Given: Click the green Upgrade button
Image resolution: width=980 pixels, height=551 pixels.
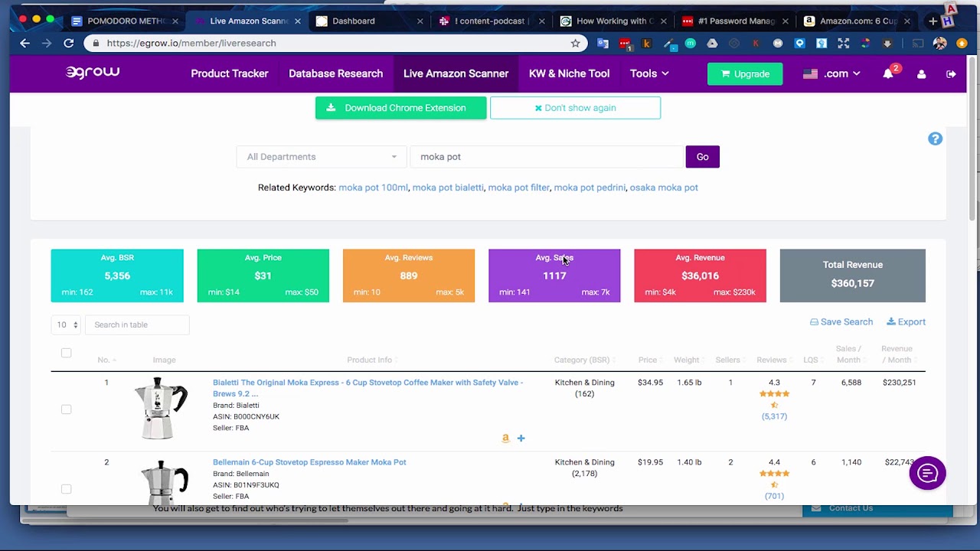Looking at the screenshot, I should coord(745,74).
